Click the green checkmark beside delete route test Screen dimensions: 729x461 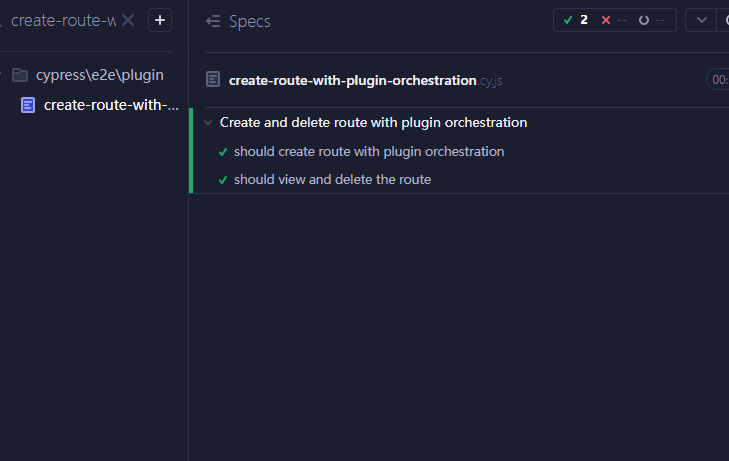click(223, 180)
